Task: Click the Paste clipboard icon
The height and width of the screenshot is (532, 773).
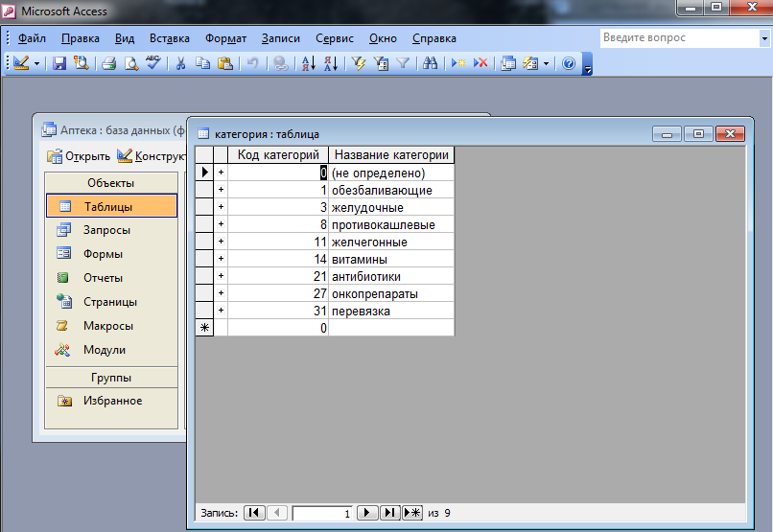Action: coord(224,63)
